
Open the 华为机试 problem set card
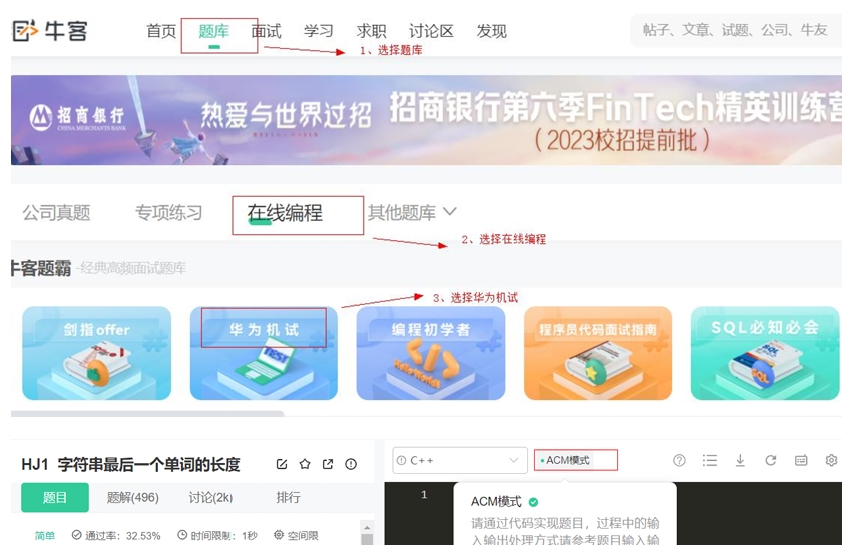264,353
